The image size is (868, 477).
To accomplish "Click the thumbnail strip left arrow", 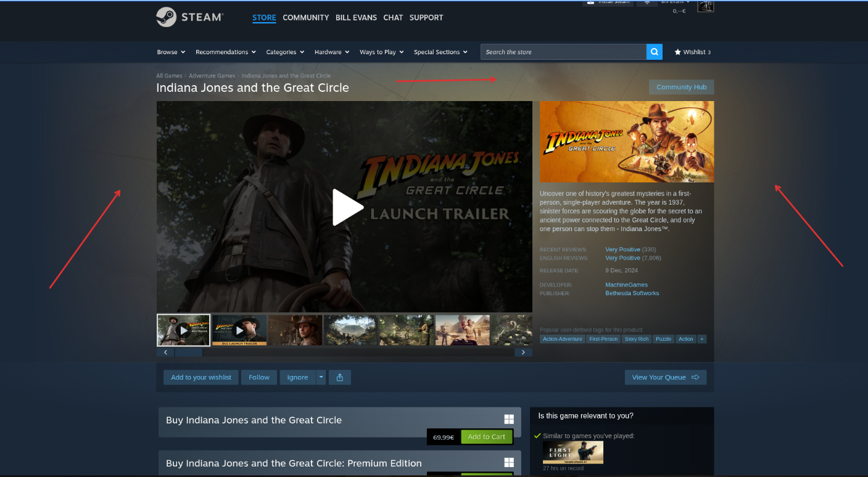I will (x=165, y=353).
